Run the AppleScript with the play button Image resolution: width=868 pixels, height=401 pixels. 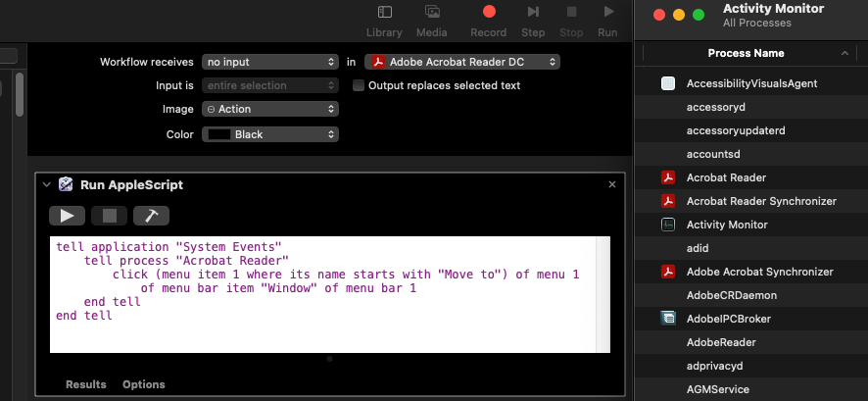pos(67,216)
